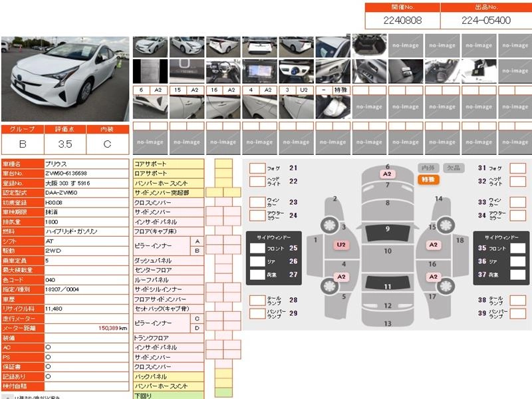
Task: Check the テールランプ 28 box
Action: [x=257, y=300]
